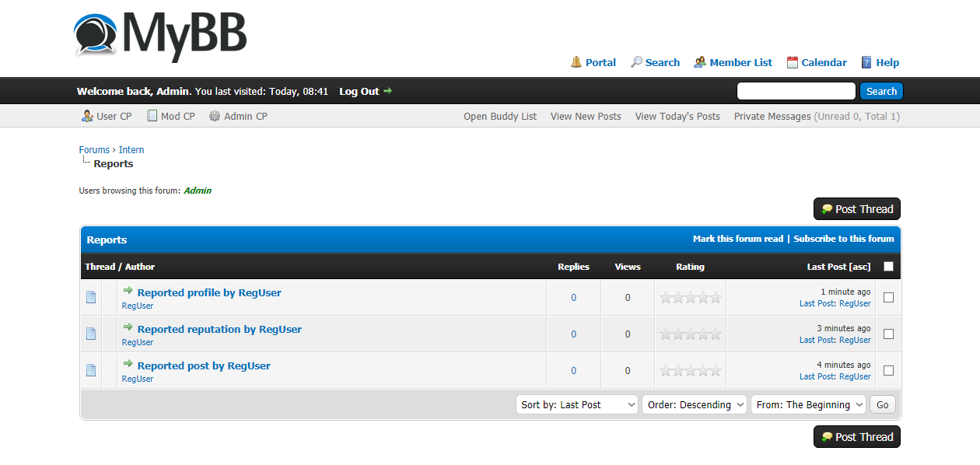Go to Mod CP
This screenshot has width=980, height=465.
178,116
